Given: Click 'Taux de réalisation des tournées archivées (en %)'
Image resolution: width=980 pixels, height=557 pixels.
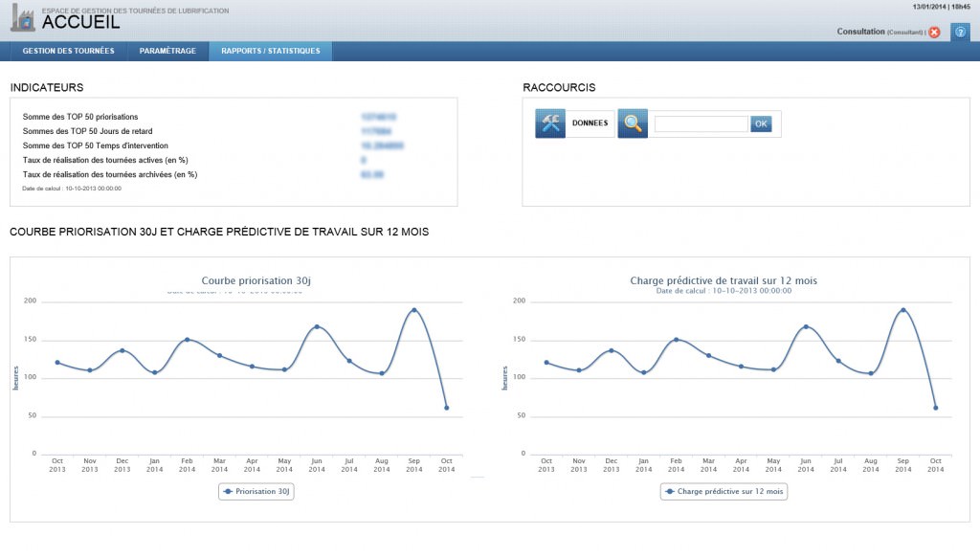Looking at the screenshot, I should pos(110,174).
